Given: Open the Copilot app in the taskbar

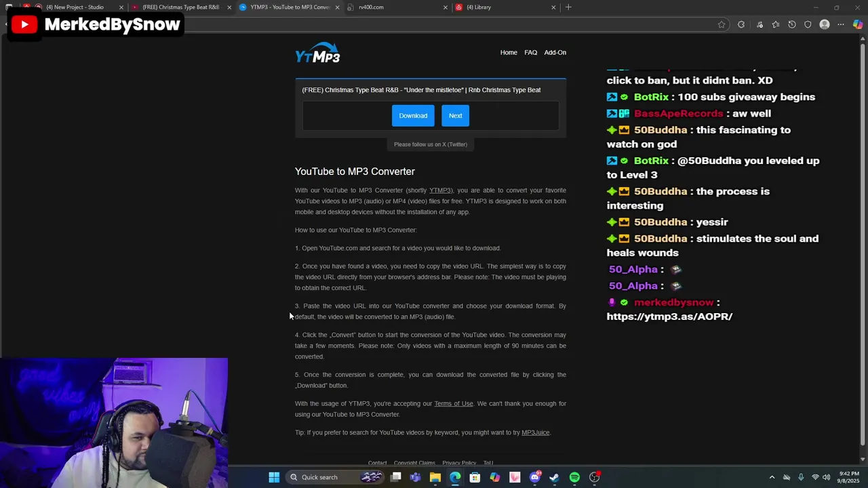Looking at the screenshot, I should coord(495,477).
